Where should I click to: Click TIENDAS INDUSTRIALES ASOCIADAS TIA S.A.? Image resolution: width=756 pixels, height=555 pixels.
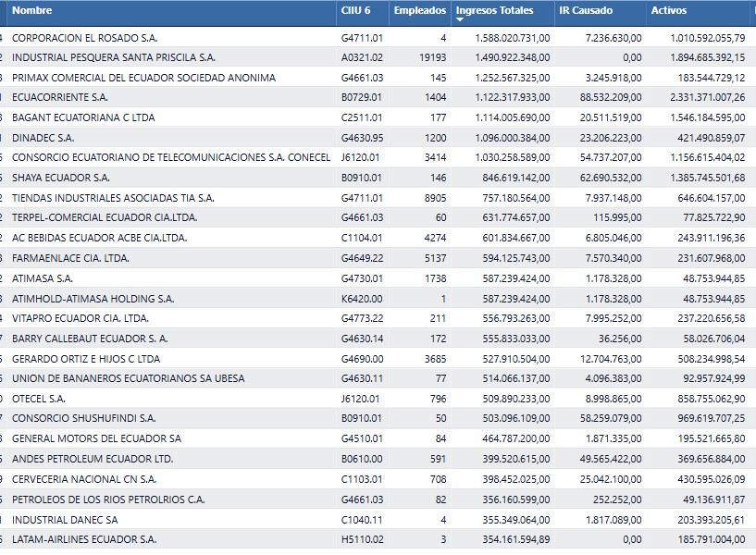coord(113,198)
